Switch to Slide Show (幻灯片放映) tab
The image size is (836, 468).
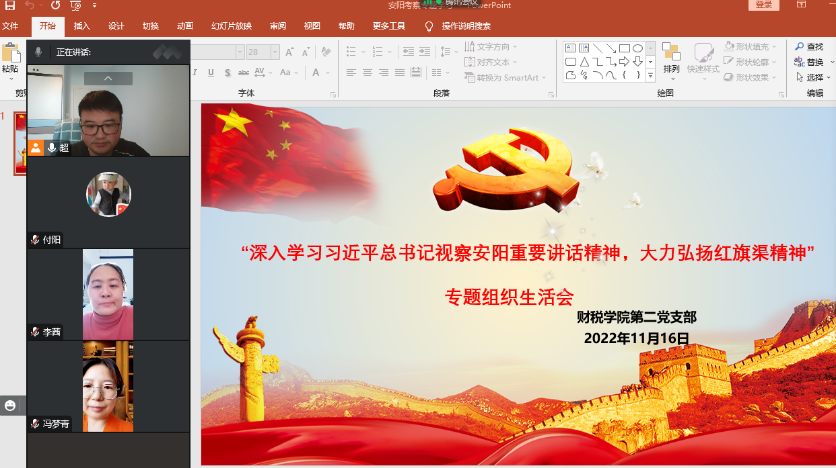230,26
